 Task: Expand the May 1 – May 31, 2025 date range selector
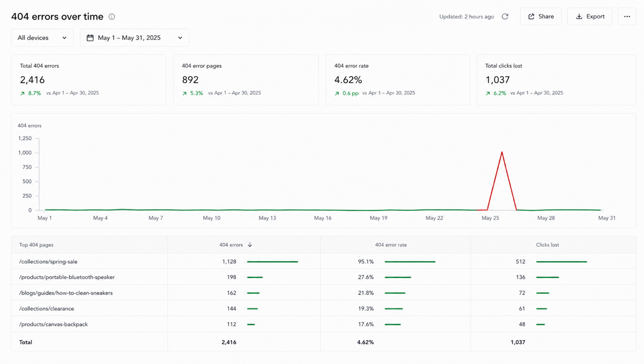[135, 38]
